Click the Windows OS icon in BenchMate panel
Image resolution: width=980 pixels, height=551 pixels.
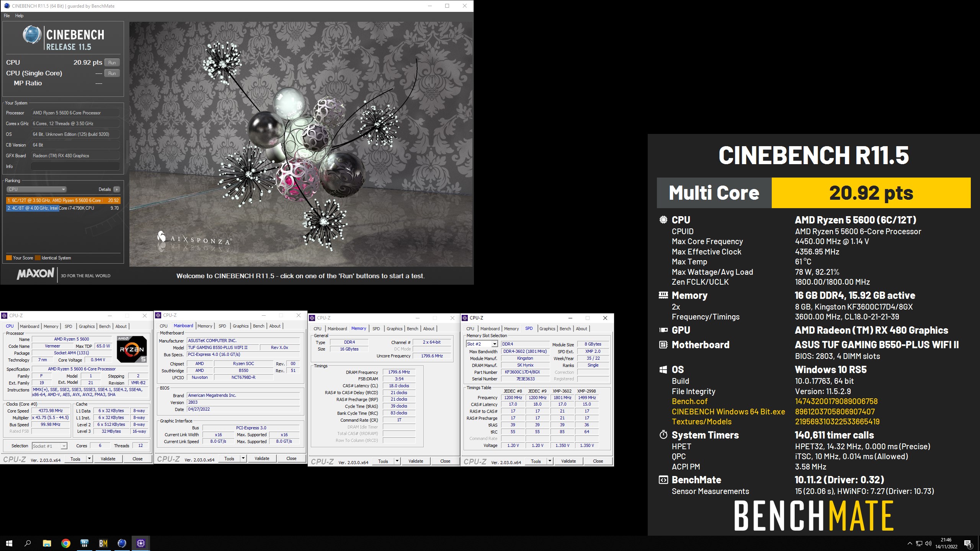(x=663, y=370)
